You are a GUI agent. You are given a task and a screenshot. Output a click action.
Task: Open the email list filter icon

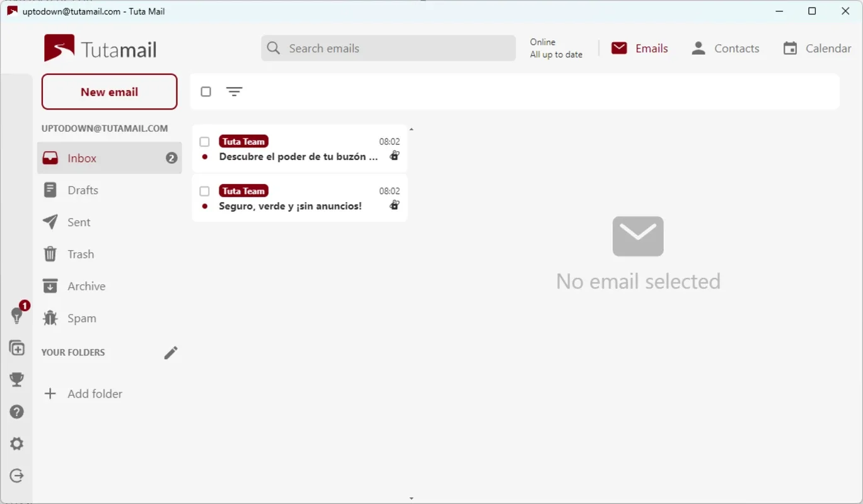[235, 92]
